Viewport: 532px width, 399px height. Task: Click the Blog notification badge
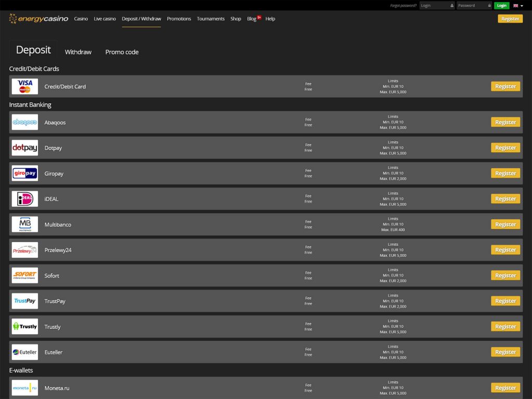pyautogui.click(x=259, y=17)
